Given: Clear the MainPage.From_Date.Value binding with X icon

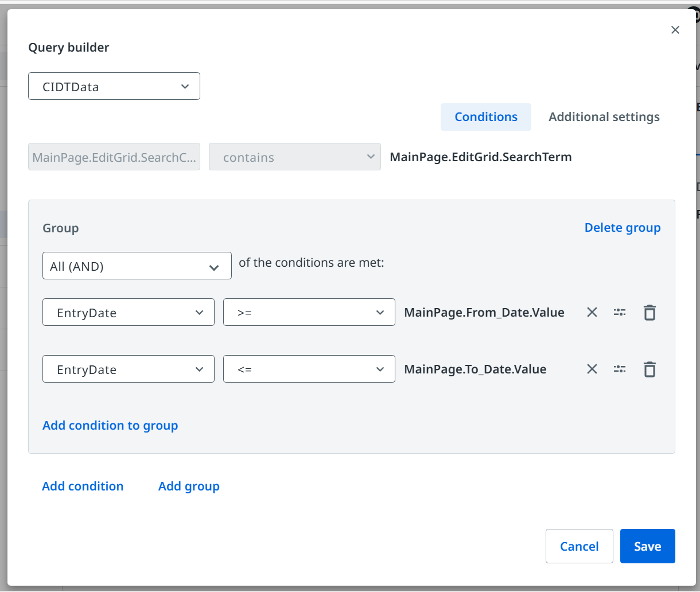Looking at the screenshot, I should coord(592,313).
